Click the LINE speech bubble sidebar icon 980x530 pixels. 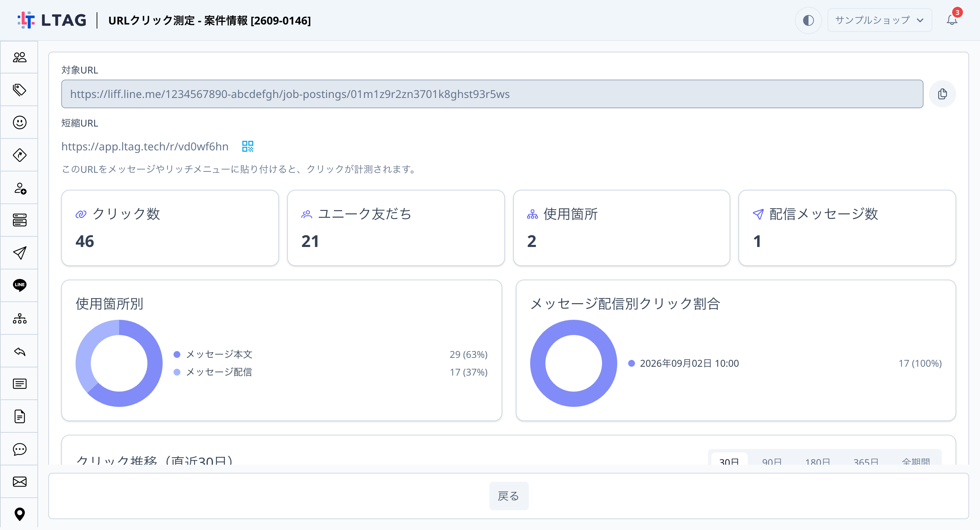tap(19, 285)
